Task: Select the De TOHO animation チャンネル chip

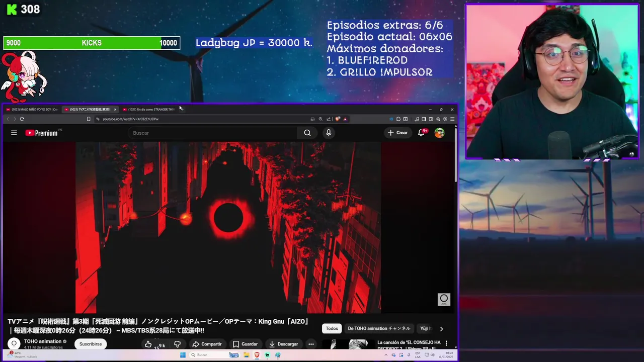Action: click(x=379, y=329)
